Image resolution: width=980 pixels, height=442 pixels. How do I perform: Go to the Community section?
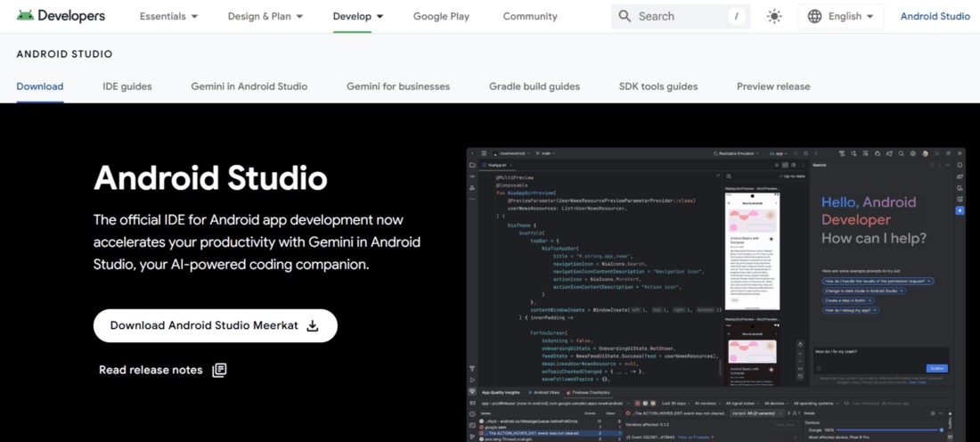[530, 16]
